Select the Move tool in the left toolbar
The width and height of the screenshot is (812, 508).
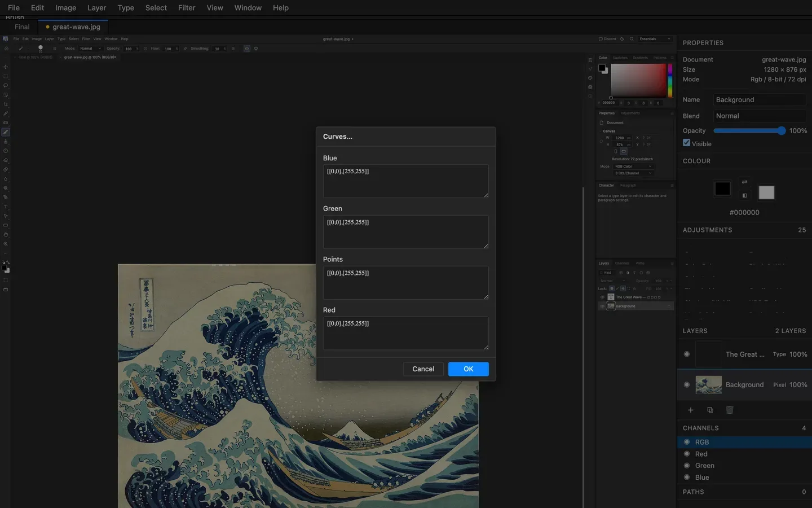pos(6,67)
